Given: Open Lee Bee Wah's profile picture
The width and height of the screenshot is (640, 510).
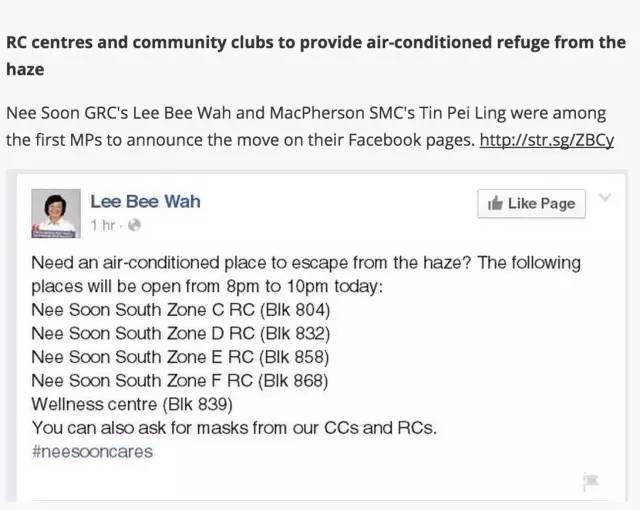Looking at the screenshot, I should coord(56,212).
